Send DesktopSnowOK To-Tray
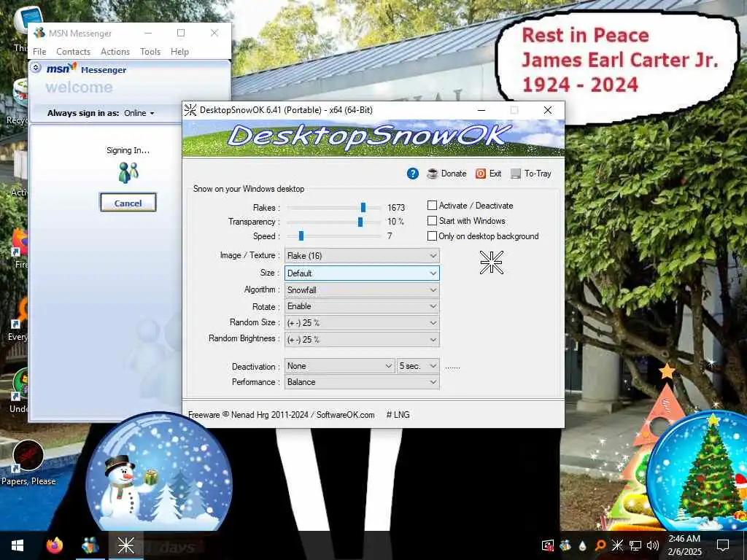 pos(531,174)
